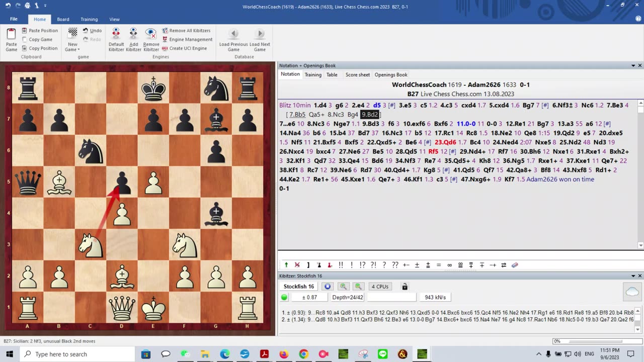644x362 pixels.
Task: Click the green promote variation arrow
Action: (x=286, y=265)
